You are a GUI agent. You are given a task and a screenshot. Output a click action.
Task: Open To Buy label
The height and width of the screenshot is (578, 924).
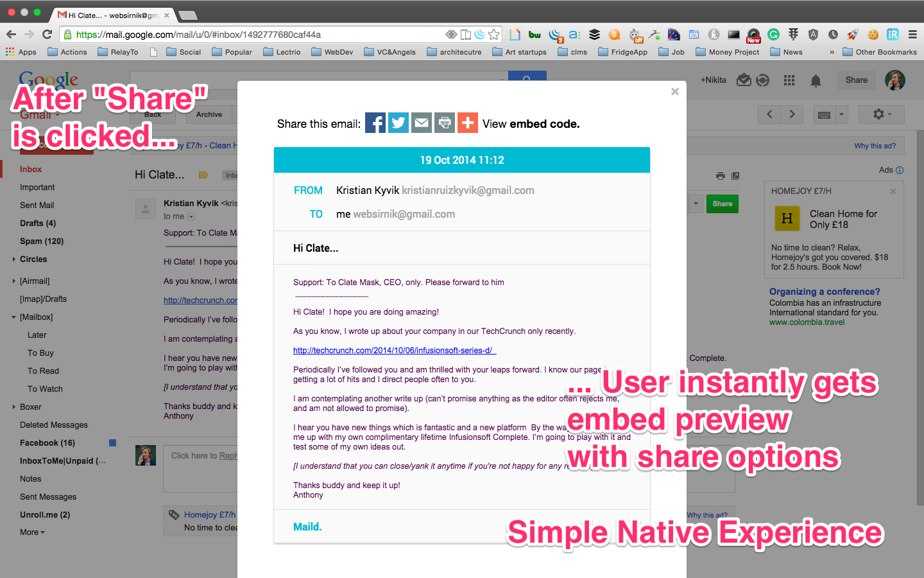pyautogui.click(x=40, y=353)
